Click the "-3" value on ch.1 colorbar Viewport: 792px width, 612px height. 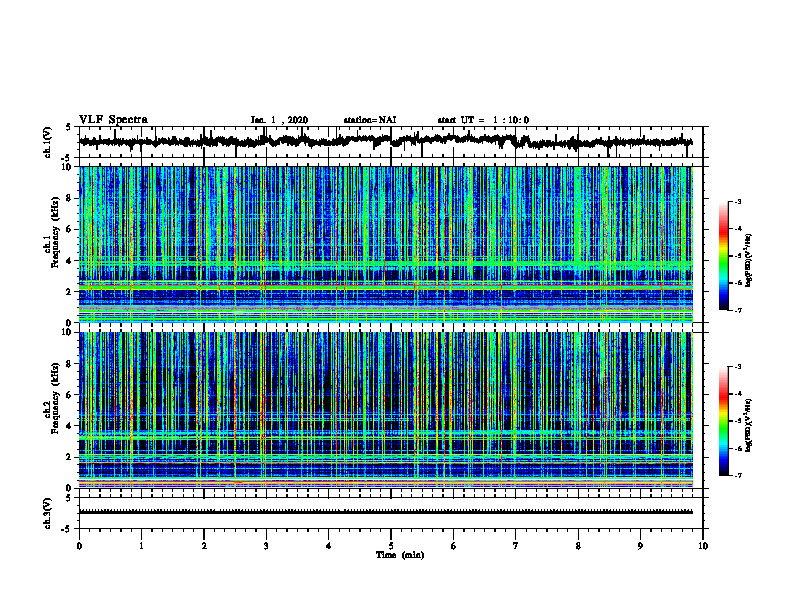point(737,201)
